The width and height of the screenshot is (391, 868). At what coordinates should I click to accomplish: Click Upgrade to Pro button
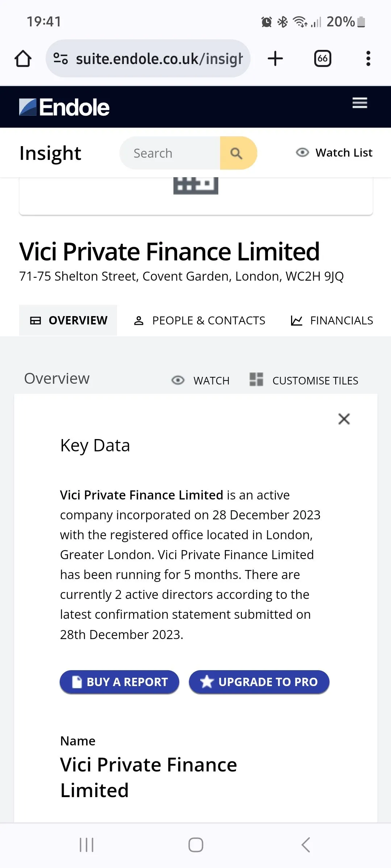(x=259, y=682)
